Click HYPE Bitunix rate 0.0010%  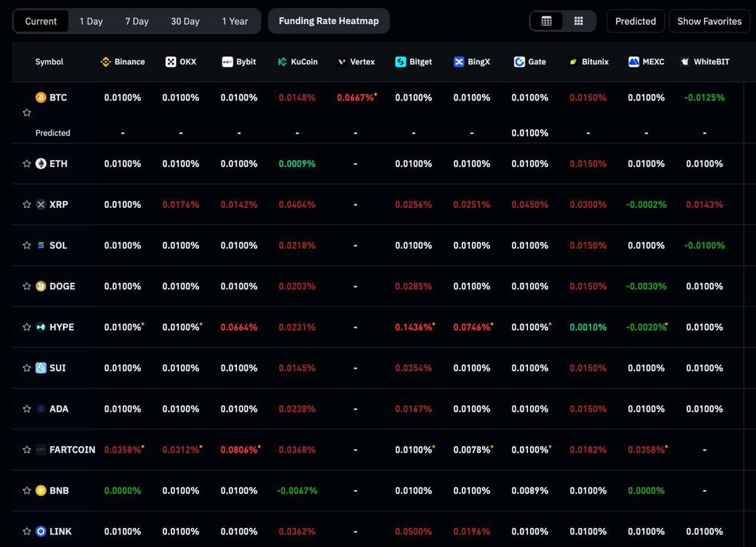tap(588, 327)
